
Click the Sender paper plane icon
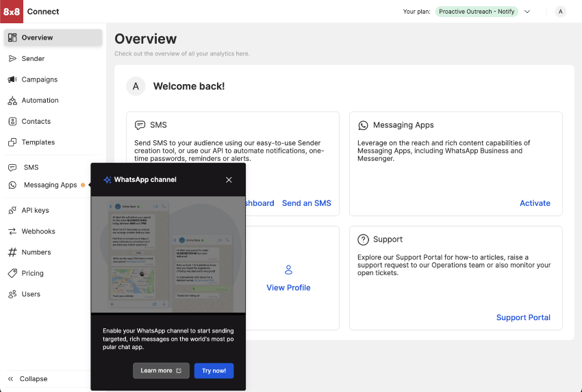pyautogui.click(x=12, y=59)
